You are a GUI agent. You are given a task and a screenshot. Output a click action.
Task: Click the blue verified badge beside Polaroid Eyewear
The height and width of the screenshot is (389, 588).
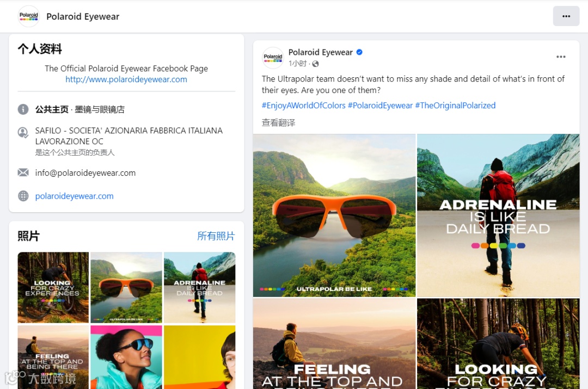359,52
